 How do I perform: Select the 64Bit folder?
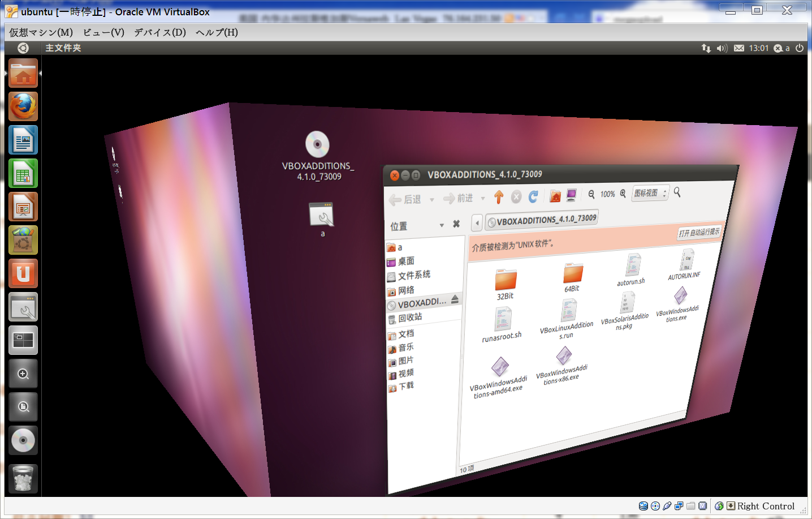tap(572, 277)
